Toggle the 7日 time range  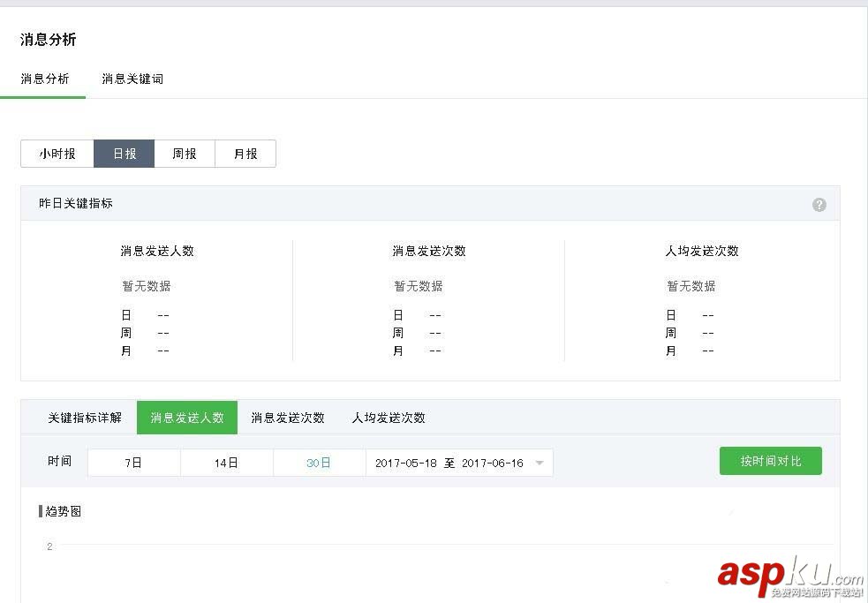133,462
